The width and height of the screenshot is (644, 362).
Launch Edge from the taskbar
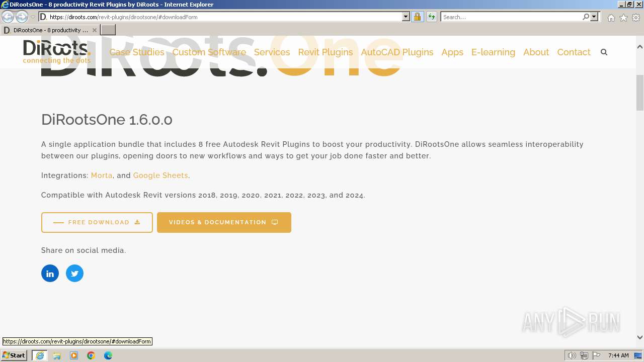(x=108, y=355)
